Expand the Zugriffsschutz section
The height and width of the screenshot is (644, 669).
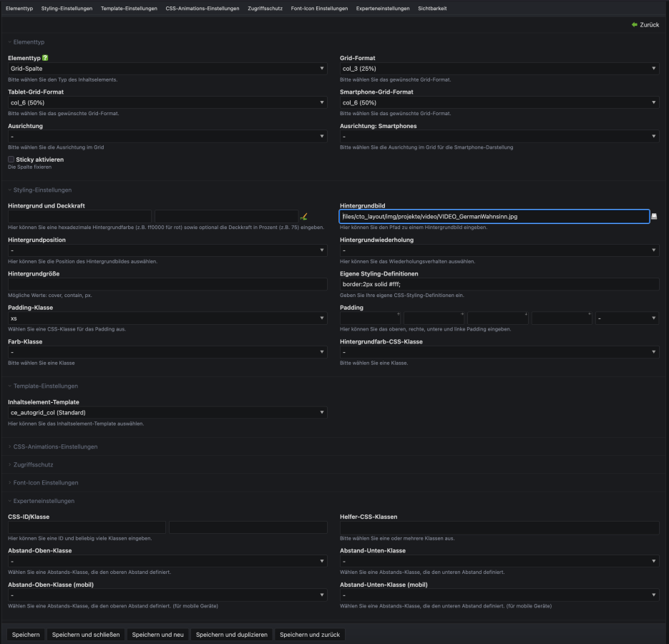click(x=33, y=464)
